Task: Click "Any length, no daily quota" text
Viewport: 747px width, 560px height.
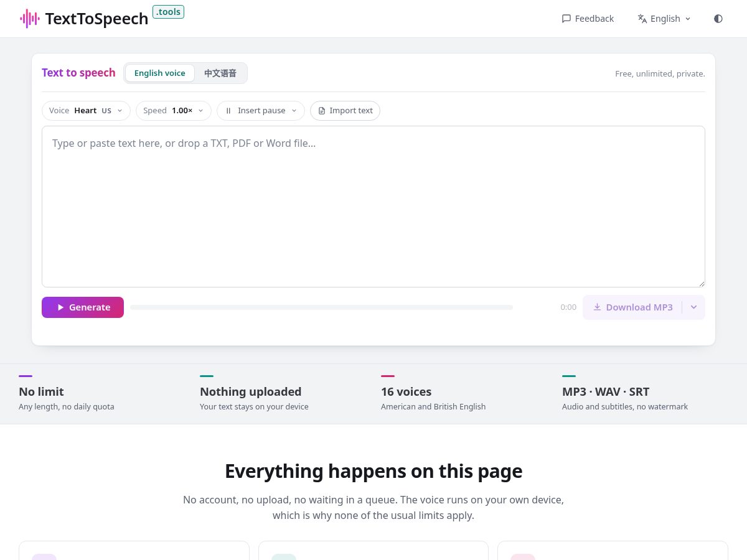Action: [67, 406]
